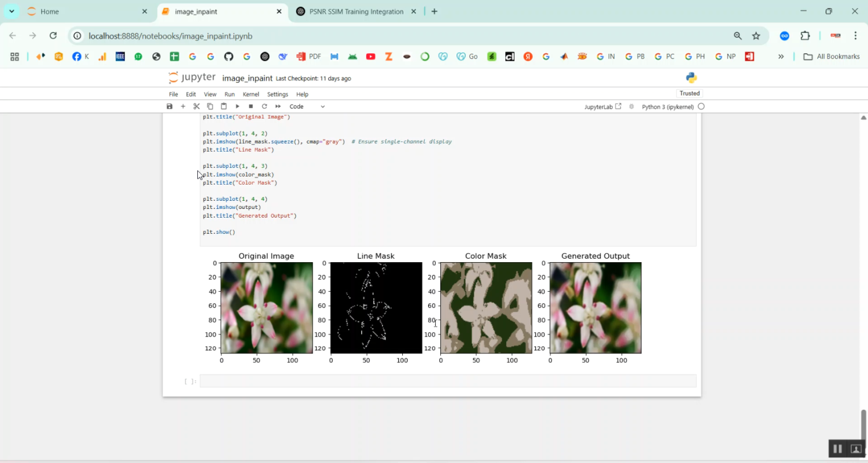Switch to the PSNR SSIM Training Integration tab
The width and height of the screenshot is (868, 463).
pyautogui.click(x=356, y=12)
